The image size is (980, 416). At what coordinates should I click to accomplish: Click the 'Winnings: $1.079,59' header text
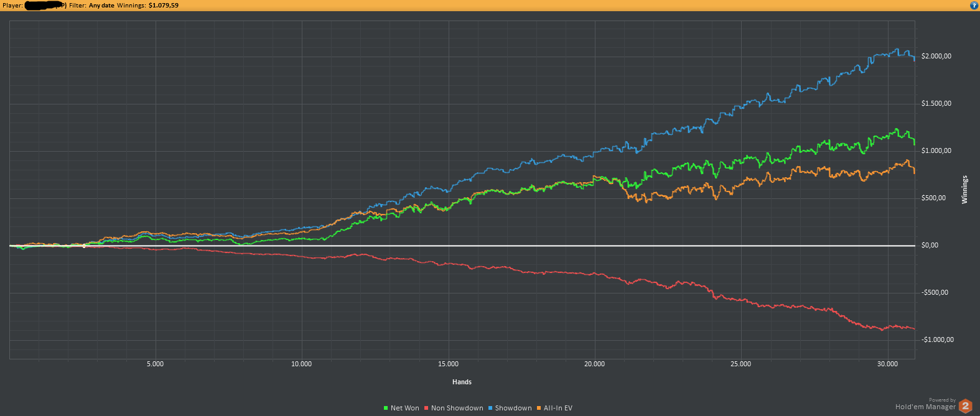[148, 6]
